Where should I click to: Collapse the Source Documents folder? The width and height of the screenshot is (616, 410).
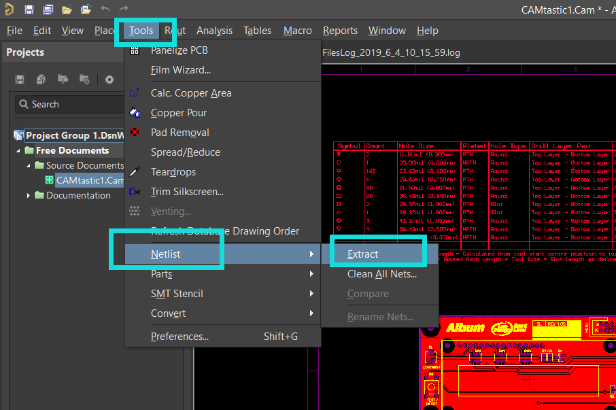click(29, 165)
